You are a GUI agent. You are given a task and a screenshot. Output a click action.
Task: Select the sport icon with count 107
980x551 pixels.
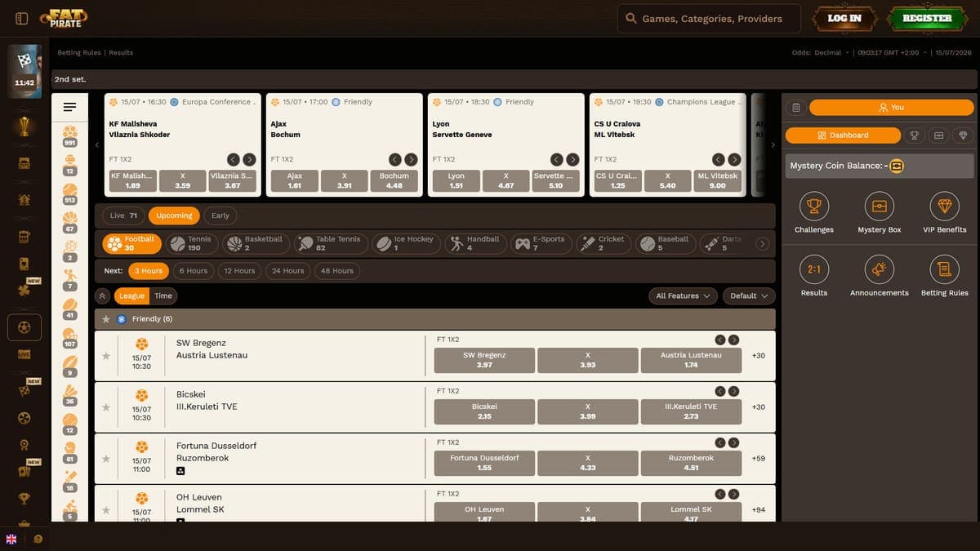(69, 338)
